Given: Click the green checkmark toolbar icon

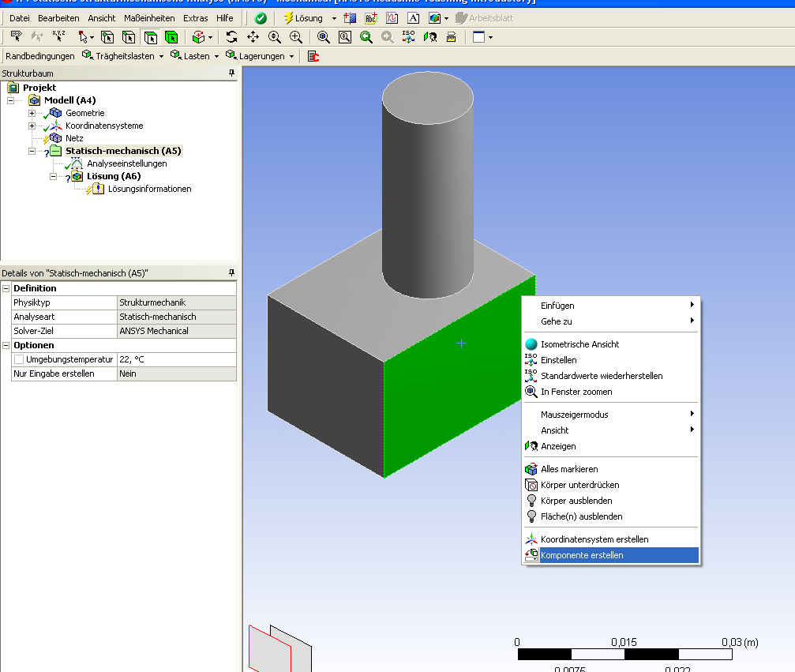Looking at the screenshot, I should (261, 18).
